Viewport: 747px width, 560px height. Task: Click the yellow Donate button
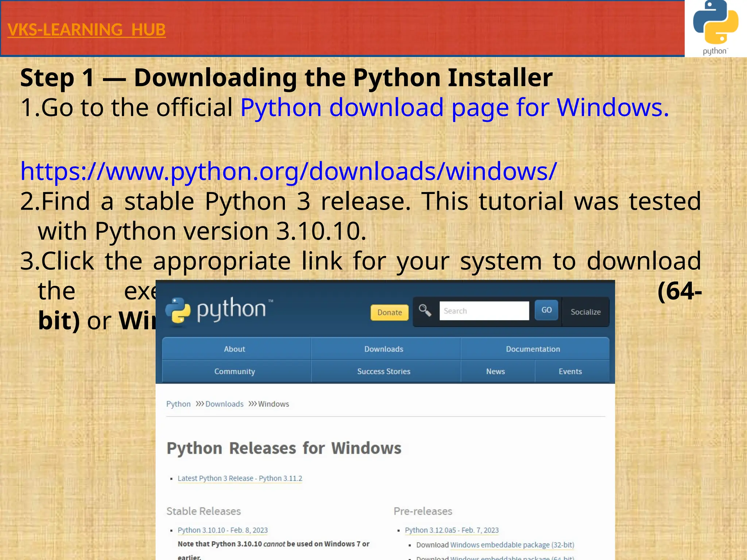tap(390, 312)
